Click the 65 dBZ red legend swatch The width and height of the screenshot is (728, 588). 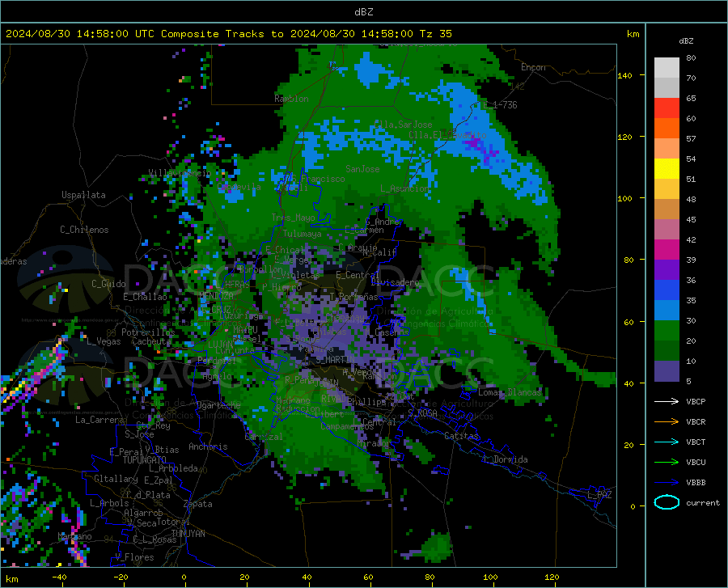click(667, 108)
